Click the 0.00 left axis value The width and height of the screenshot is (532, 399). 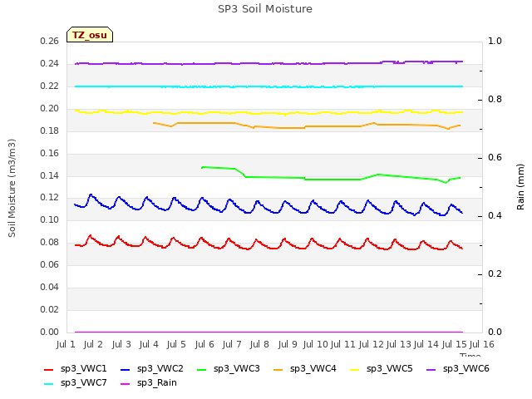click(50, 332)
